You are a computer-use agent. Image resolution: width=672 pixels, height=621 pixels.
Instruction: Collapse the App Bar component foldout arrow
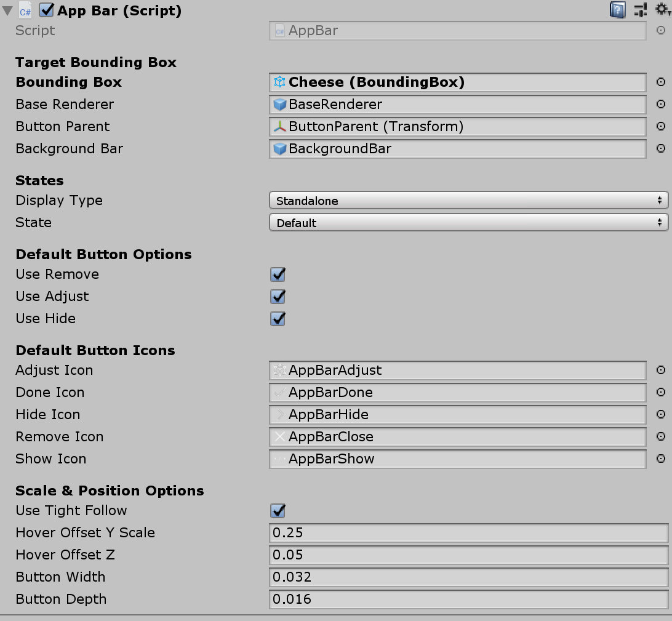pyautogui.click(x=7, y=11)
